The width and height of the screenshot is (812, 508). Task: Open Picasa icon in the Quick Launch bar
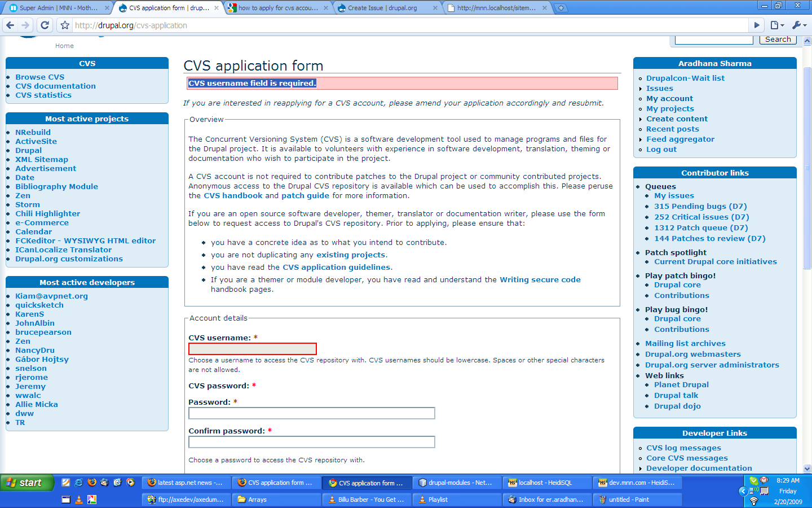click(91, 500)
